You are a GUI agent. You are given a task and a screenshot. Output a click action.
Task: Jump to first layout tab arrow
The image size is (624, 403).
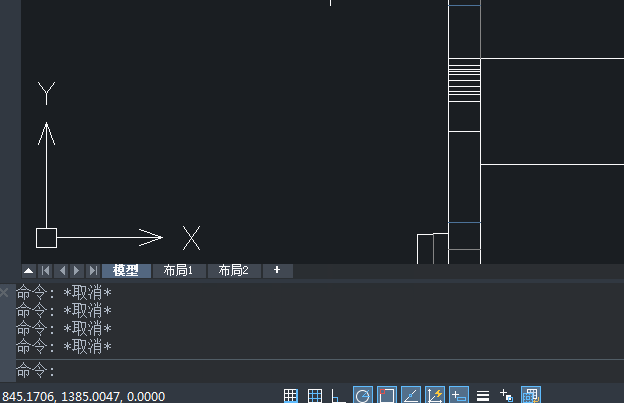click(45, 270)
